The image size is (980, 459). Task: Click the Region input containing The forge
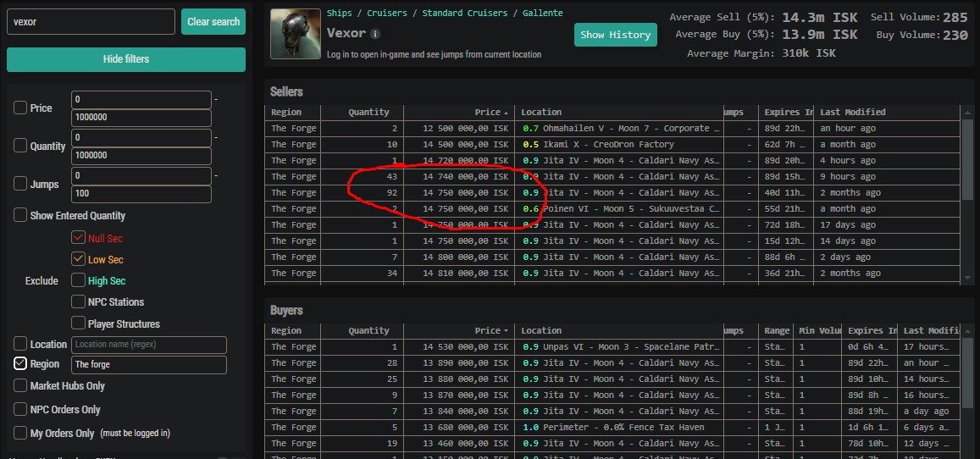pos(149,365)
